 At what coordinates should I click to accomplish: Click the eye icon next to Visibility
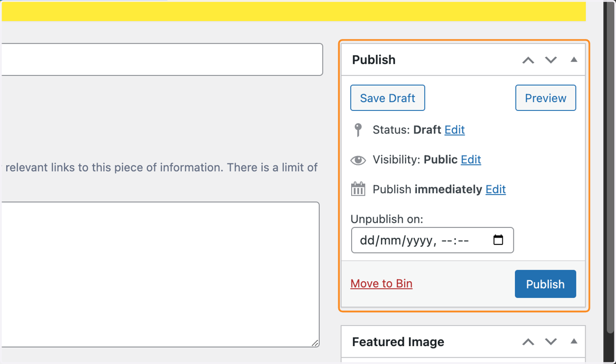358,160
